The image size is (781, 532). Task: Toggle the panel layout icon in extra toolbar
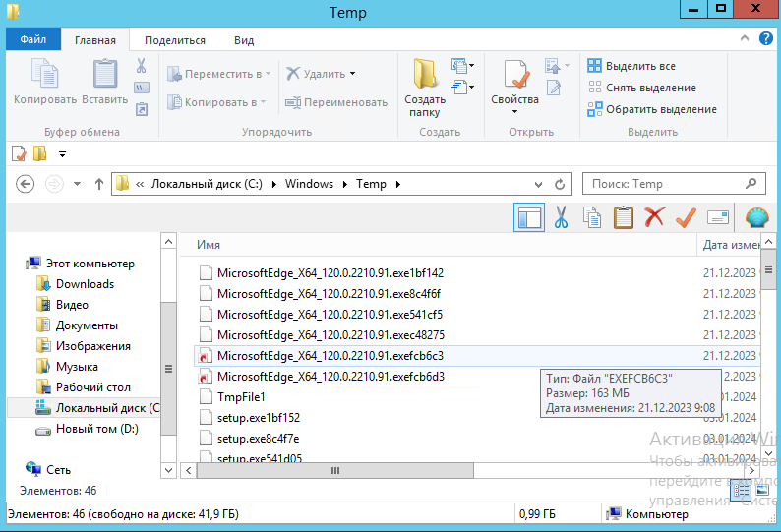point(529,217)
